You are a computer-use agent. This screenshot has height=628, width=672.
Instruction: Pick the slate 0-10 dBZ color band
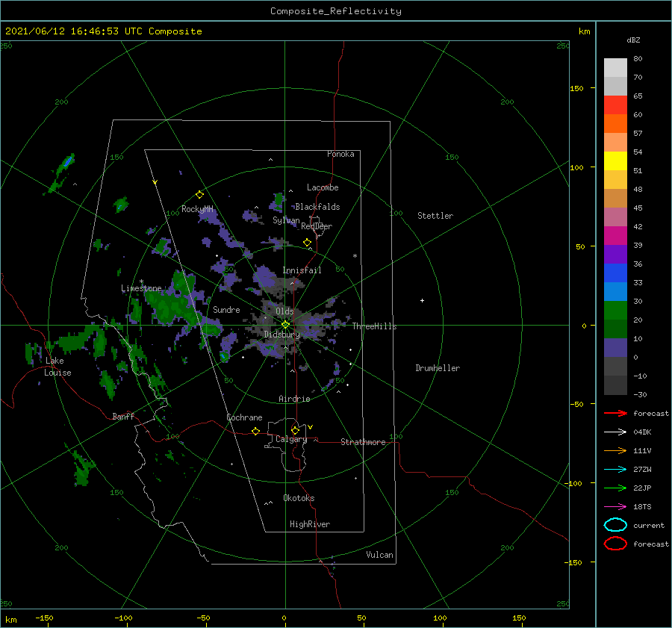pos(615,347)
